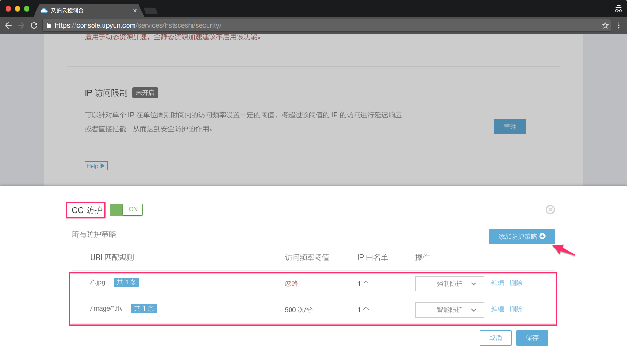Click the browser forward arrow

click(21, 25)
